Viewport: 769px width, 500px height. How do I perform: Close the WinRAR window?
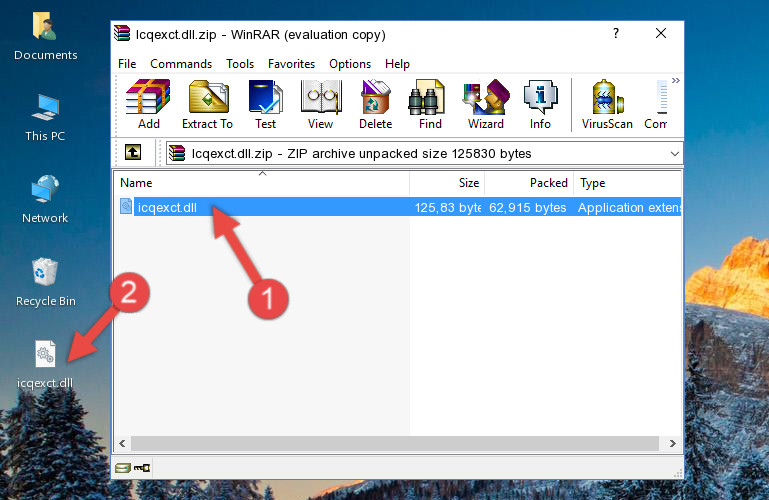[661, 33]
